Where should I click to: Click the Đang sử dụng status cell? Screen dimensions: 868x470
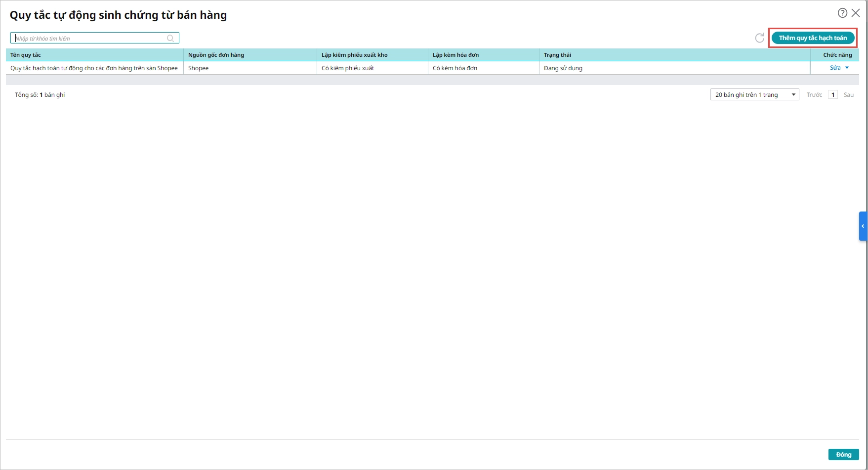click(675, 68)
